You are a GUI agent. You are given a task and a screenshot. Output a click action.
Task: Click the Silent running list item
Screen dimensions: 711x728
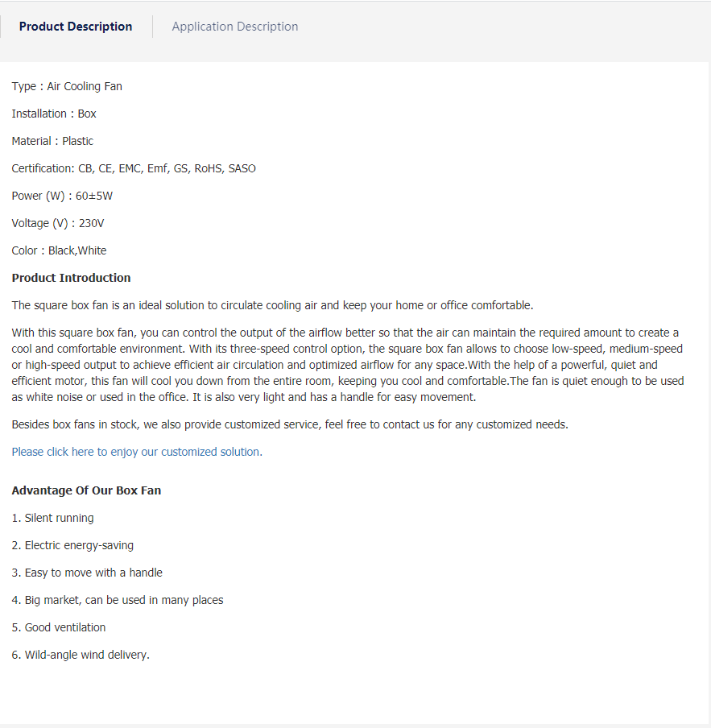(x=52, y=518)
